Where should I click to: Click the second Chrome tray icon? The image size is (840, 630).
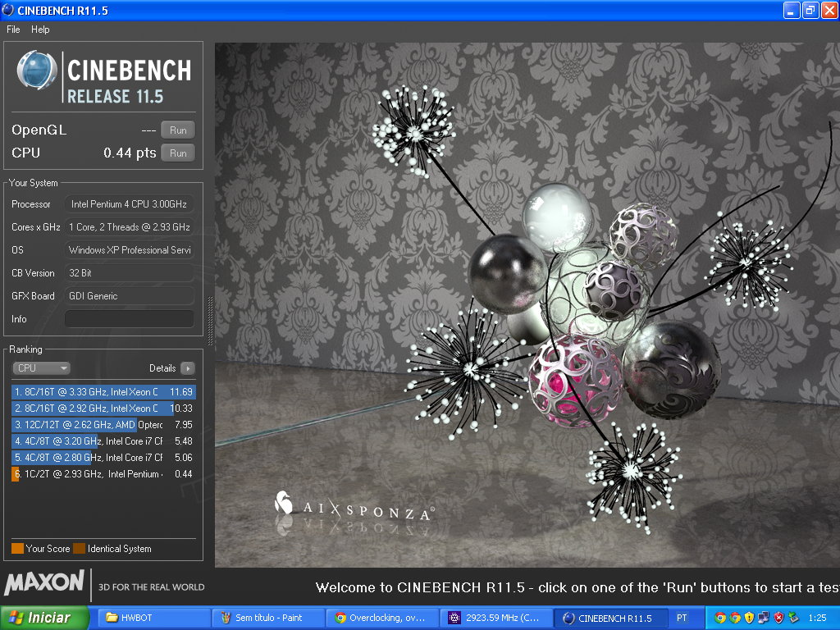[735, 618]
